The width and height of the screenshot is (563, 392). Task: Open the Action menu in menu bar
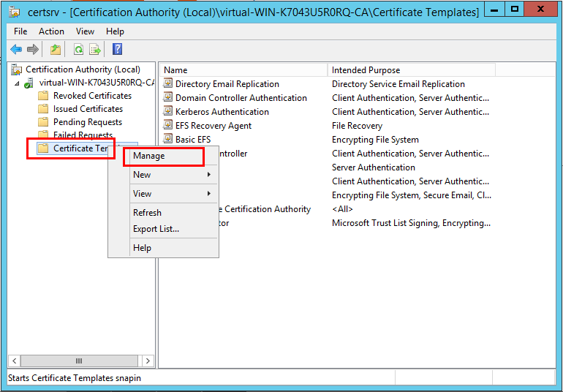(x=51, y=31)
